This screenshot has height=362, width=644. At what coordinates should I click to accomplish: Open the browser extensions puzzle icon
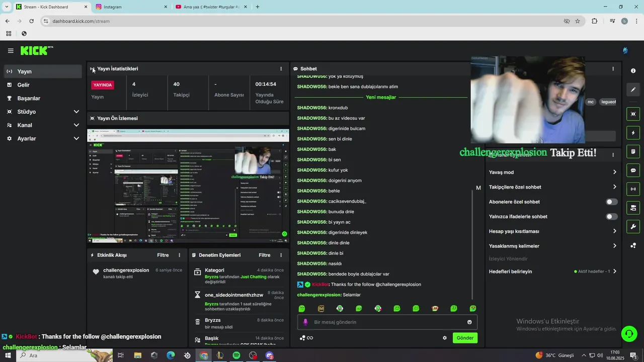(595, 21)
